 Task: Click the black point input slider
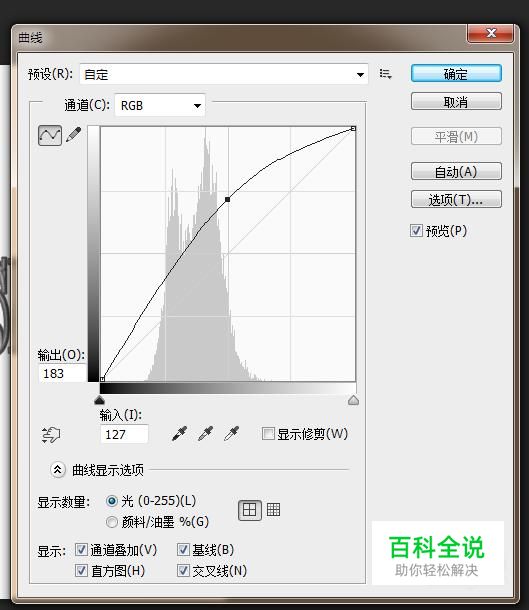pos(100,400)
